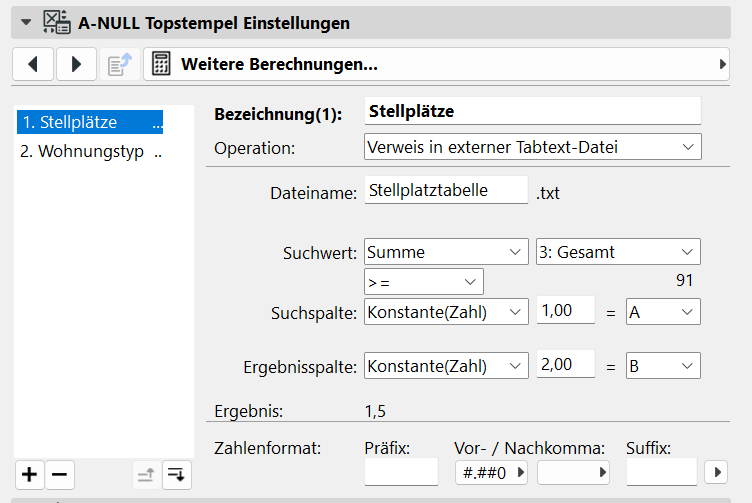Click the greyed list-with-arrow icon beside navigation arrows
Screen dimensions: 752x503
[120, 65]
